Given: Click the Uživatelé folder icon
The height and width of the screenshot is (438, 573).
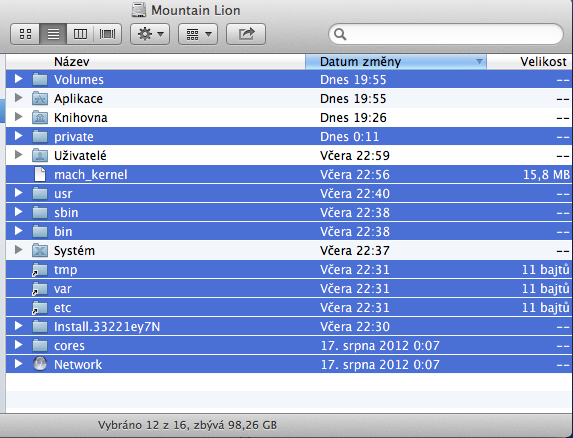Looking at the screenshot, I should tap(40, 155).
